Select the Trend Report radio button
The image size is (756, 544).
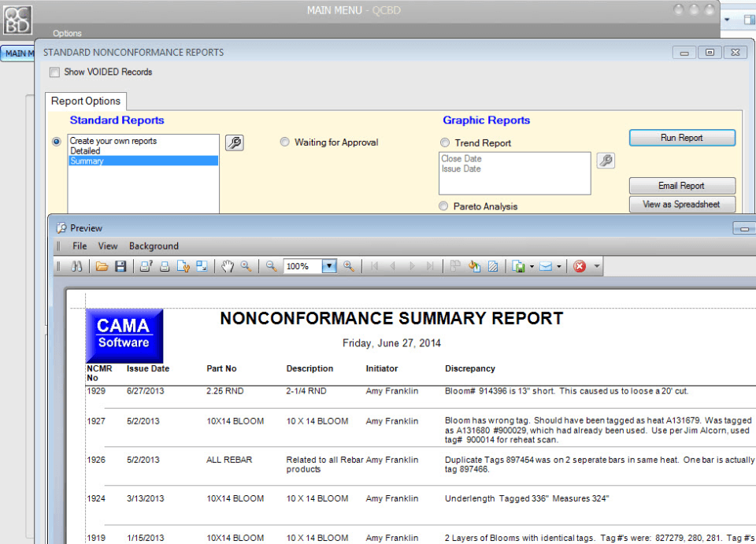click(x=444, y=142)
